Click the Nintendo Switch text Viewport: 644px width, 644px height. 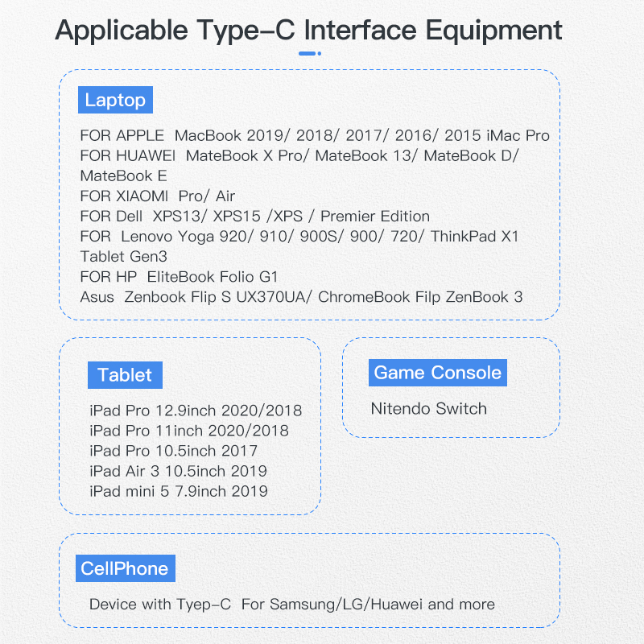click(x=428, y=408)
